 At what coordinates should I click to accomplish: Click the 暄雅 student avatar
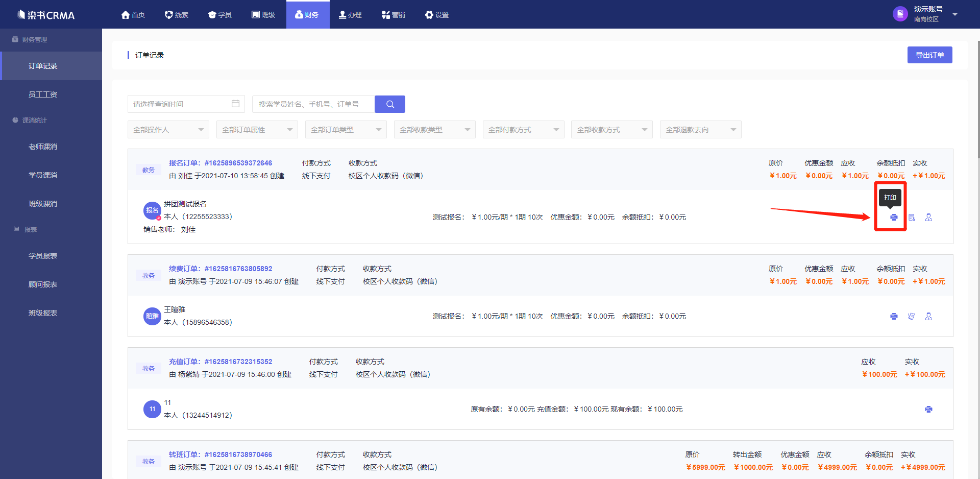(152, 316)
